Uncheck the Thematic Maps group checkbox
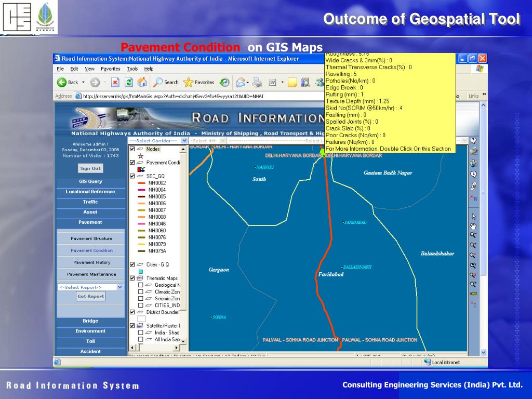The height and width of the screenshot is (399, 532). pyautogui.click(x=132, y=278)
